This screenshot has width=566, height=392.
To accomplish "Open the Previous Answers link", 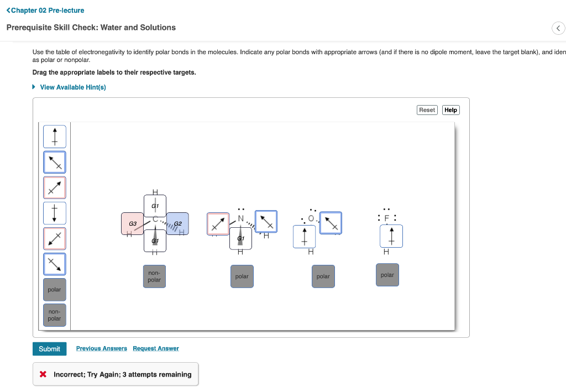I will (102, 348).
